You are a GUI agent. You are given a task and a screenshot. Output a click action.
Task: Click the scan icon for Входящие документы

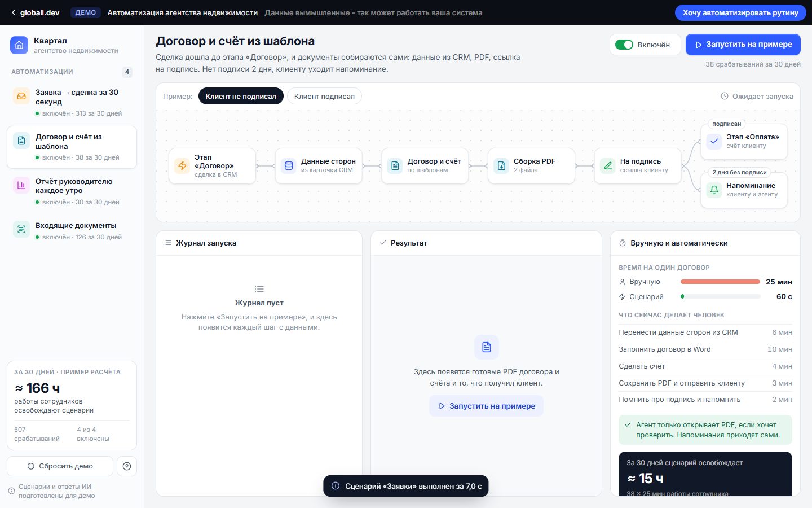[x=21, y=229]
